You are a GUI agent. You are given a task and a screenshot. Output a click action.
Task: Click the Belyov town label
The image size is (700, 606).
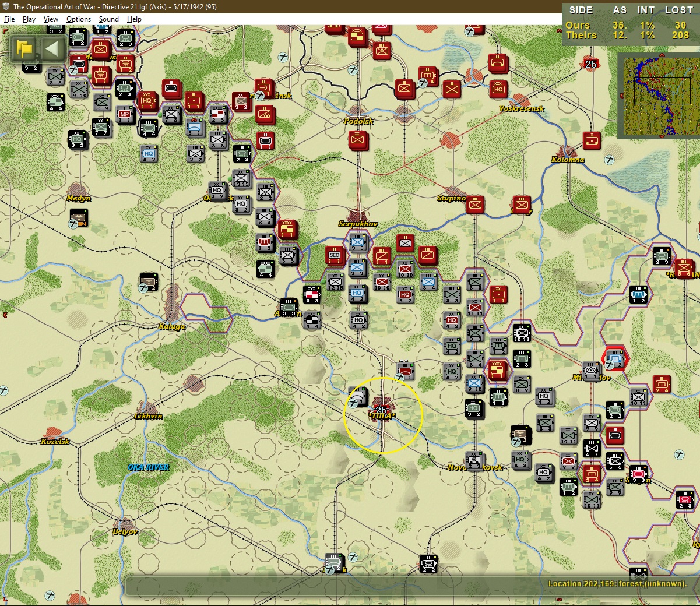click(125, 531)
